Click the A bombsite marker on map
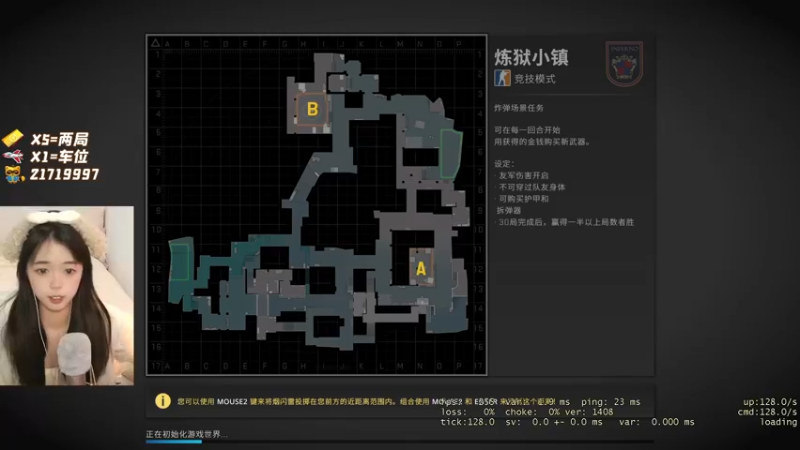Image resolution: width=800 pixels, height=450 pixels. pos(421,268)
